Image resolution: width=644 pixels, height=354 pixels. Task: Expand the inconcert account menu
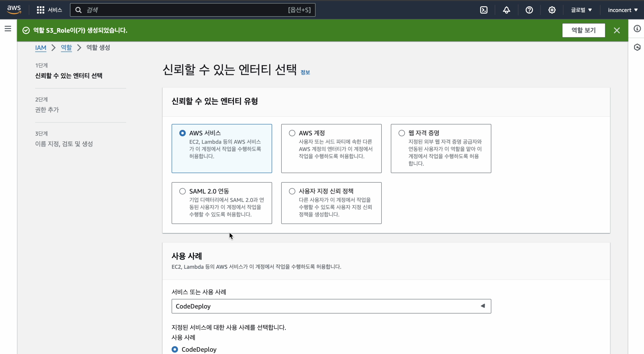[623, 10]
